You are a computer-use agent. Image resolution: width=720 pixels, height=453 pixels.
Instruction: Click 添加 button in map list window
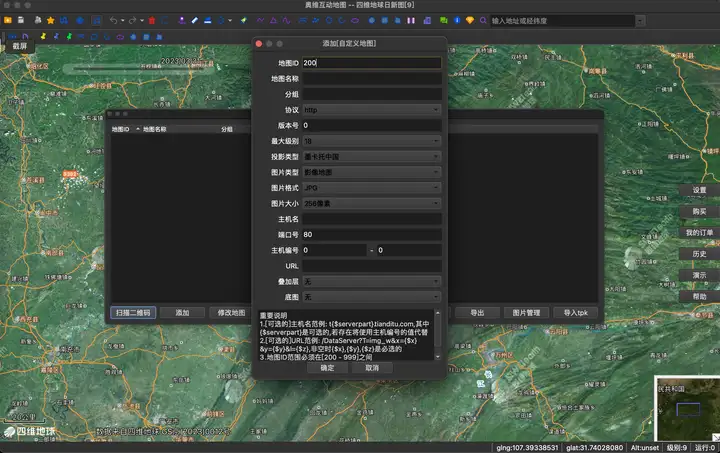tap(182, 313)
